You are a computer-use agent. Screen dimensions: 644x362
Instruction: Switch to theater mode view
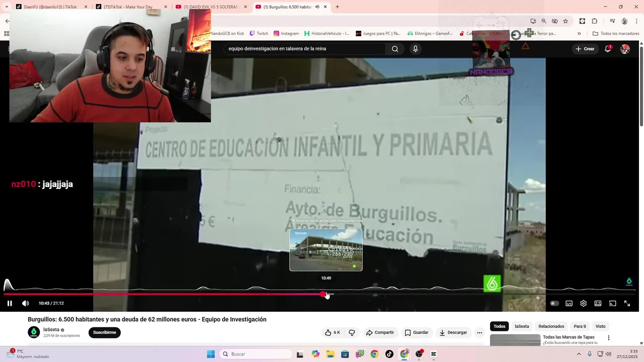[598, 303]
